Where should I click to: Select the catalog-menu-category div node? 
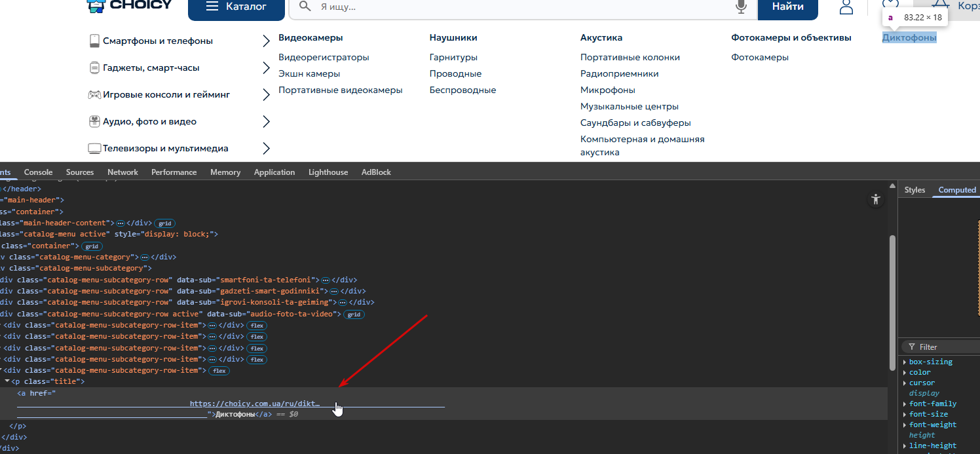click(x=88, y=257)
